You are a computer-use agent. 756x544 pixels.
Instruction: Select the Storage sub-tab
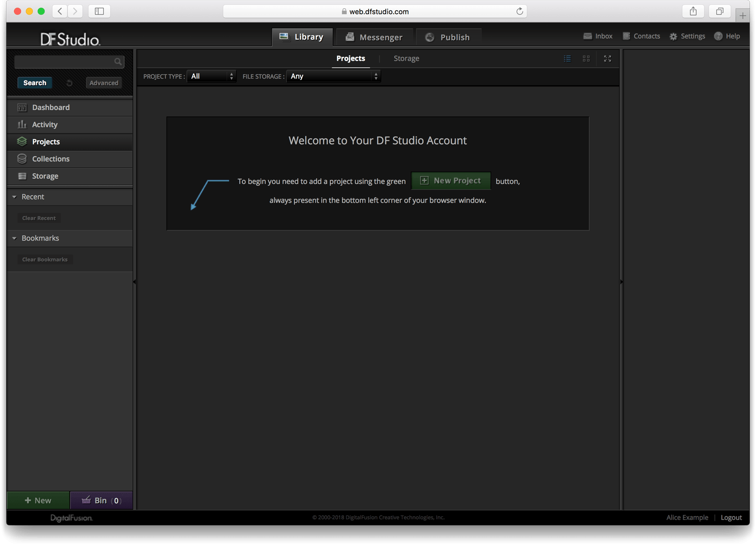pos(406,58)
